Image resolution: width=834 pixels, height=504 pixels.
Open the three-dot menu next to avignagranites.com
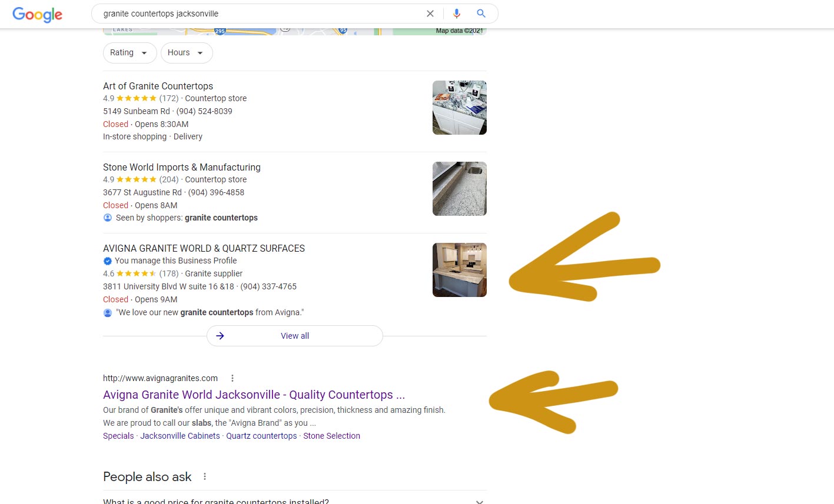point(232,378)
